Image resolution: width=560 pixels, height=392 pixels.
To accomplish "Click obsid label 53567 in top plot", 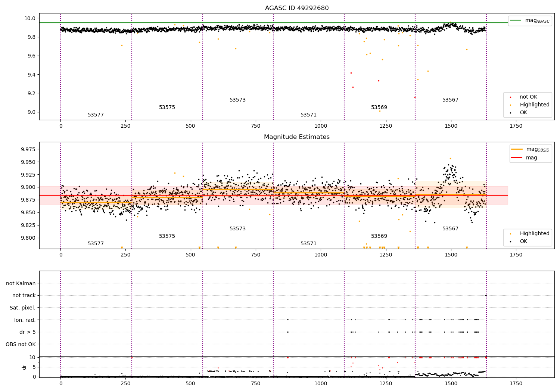I will coord(450,100).
